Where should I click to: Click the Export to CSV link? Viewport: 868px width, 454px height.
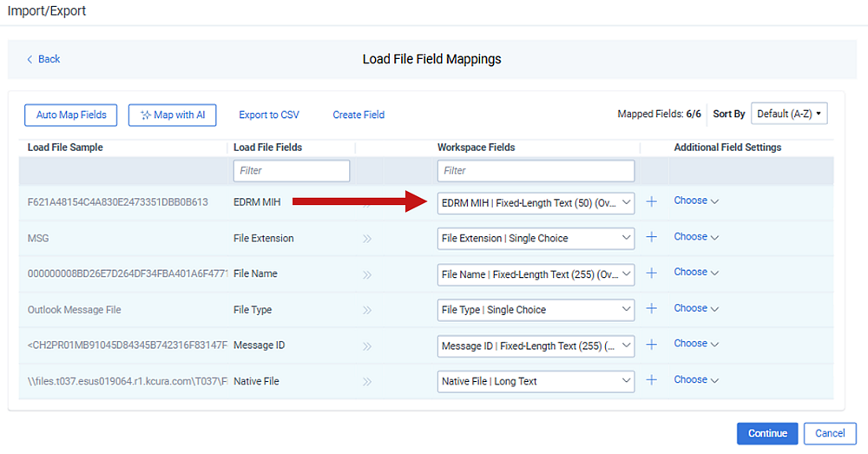pos(269,115)
